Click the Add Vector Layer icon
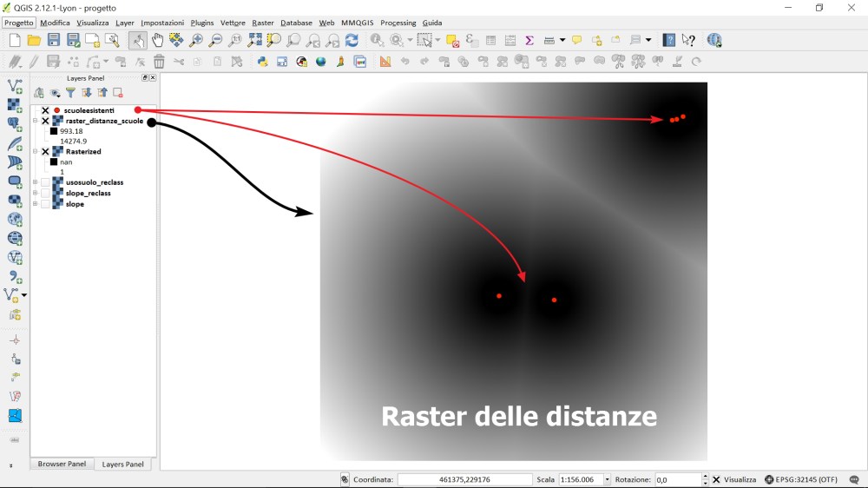Screen dimensions: 868x488 coord(15,86)
